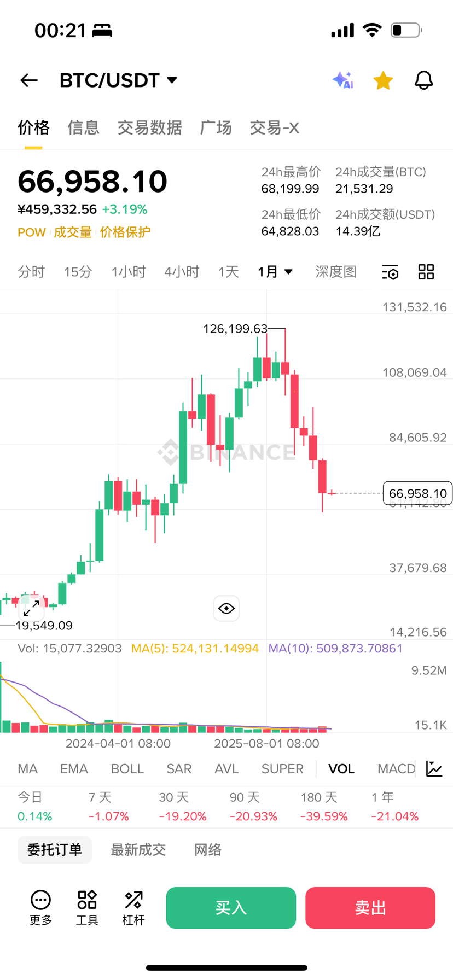Enable the MACD sub-indicator
The width and height of the screenshot is (453, 980).
coord(396,769)
